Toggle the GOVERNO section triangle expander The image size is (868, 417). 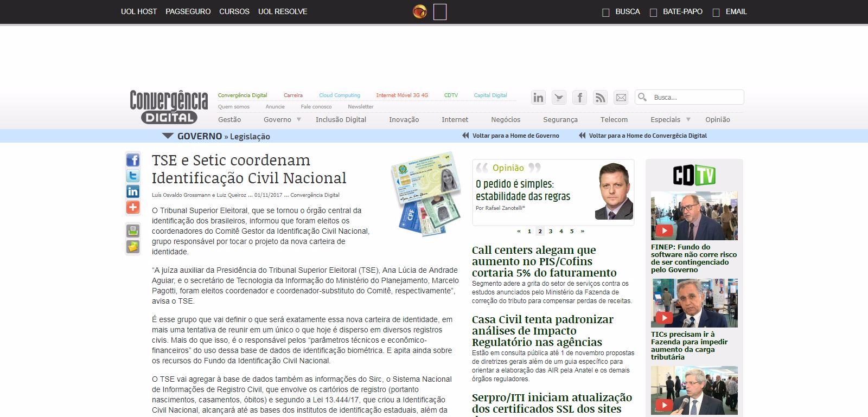(x=168, y=136)
